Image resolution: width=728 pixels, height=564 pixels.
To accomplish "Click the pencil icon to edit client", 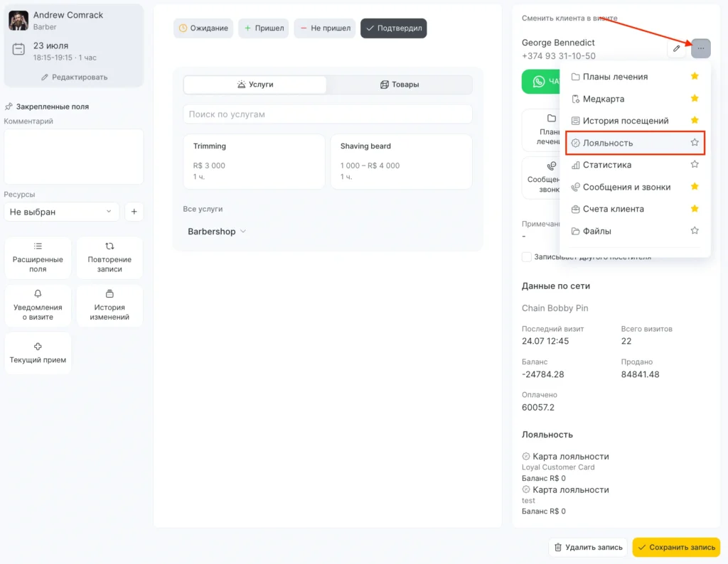I will coord(677,48).
